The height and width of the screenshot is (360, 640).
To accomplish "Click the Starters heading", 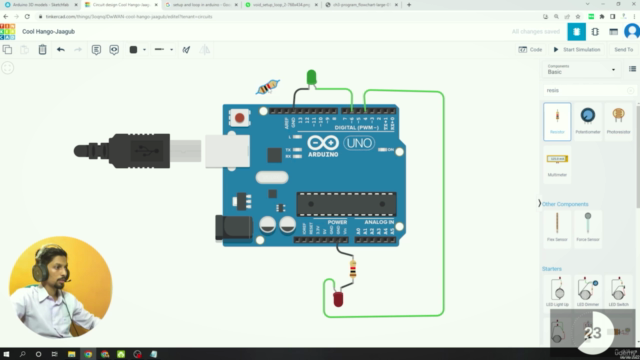I will click(552, 269).
